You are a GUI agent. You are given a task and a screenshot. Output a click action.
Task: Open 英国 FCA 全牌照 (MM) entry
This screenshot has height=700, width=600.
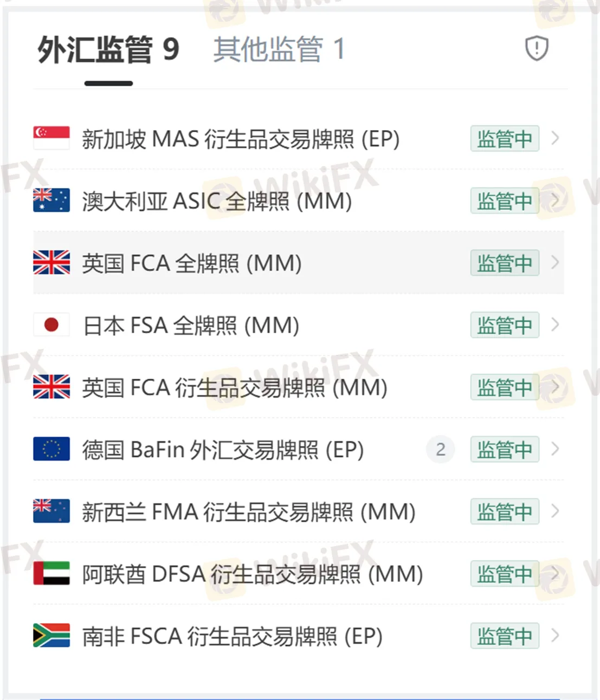click(x=192, y=263)
